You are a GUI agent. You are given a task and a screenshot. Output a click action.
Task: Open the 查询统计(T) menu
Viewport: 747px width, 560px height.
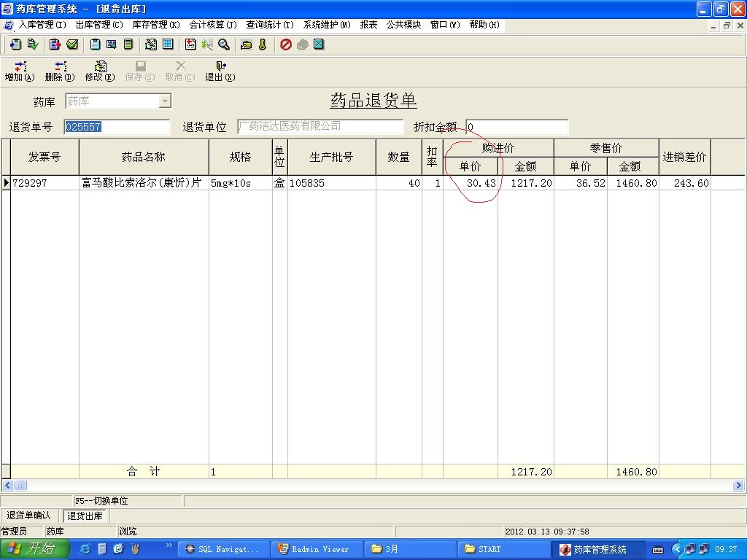pos(270,25)
